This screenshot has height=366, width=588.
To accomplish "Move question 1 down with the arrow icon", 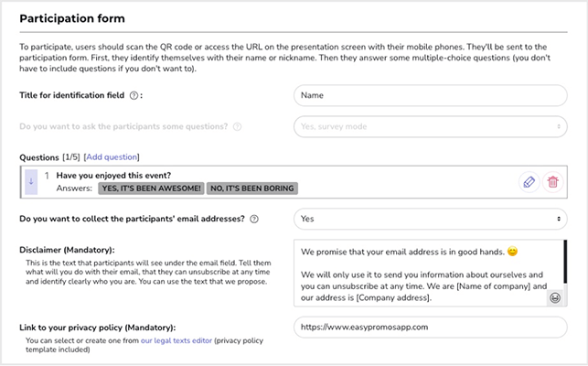I will coord(31,181).
